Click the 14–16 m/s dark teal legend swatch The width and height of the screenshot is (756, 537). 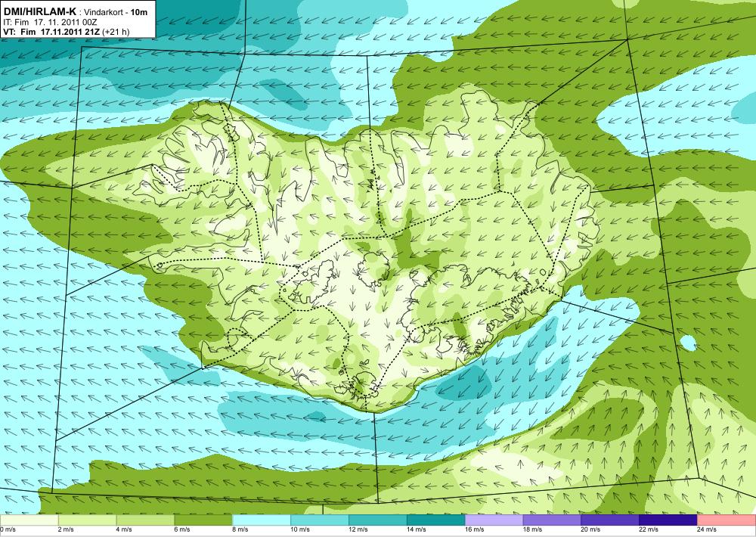(x=436, y=520)
